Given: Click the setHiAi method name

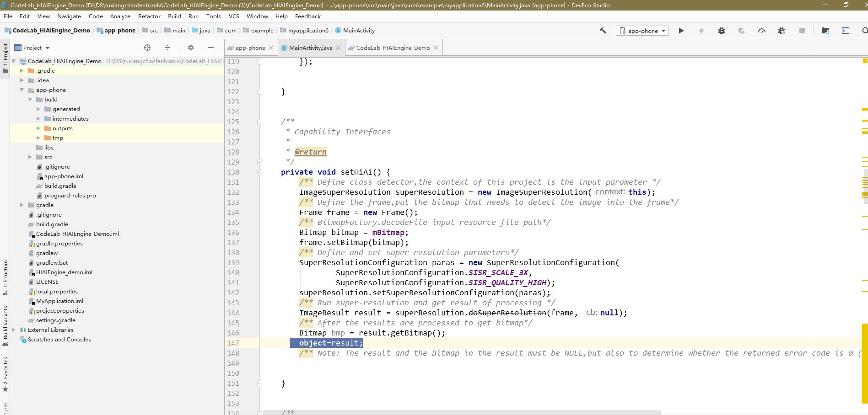Looking at the screenshot, I should 356,172.
